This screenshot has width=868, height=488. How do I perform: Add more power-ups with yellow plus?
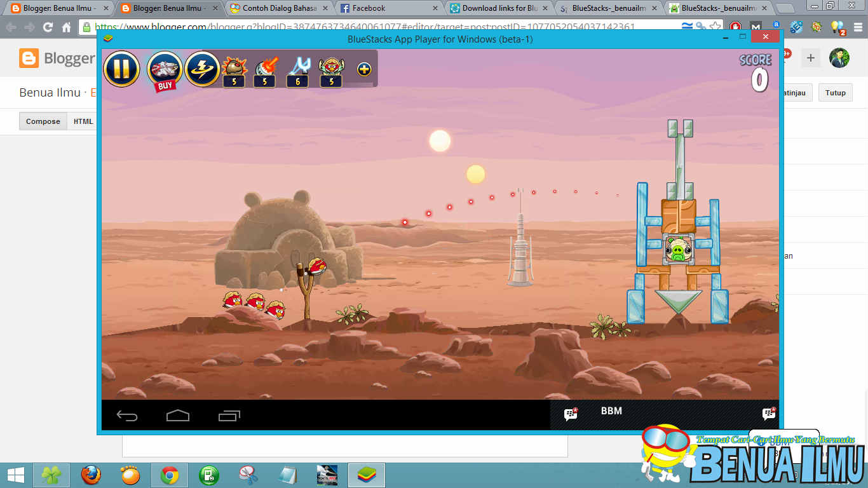pos(364,69)
